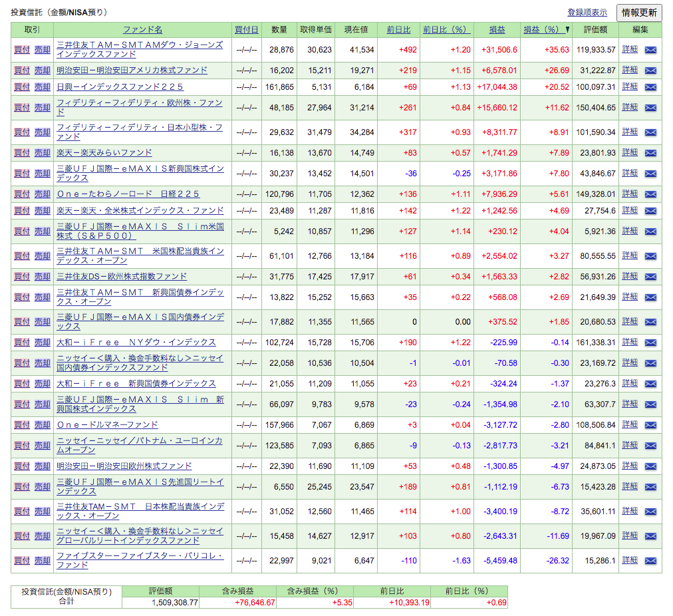Click envelope icon in 明治安田アメリカ株式ファンド row
The image size is (673, 616).
click(650, 71)
